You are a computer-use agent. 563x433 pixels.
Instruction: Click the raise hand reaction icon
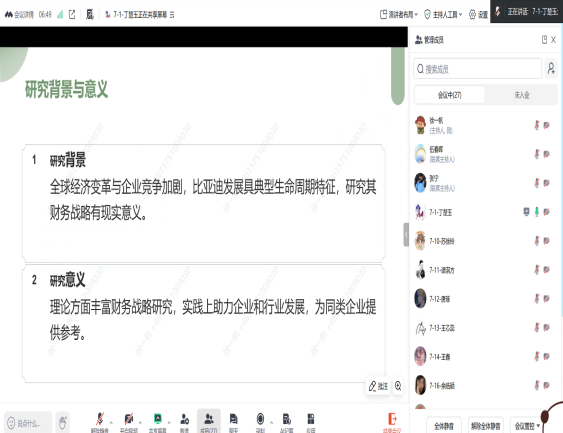click(x=62, y=423)
